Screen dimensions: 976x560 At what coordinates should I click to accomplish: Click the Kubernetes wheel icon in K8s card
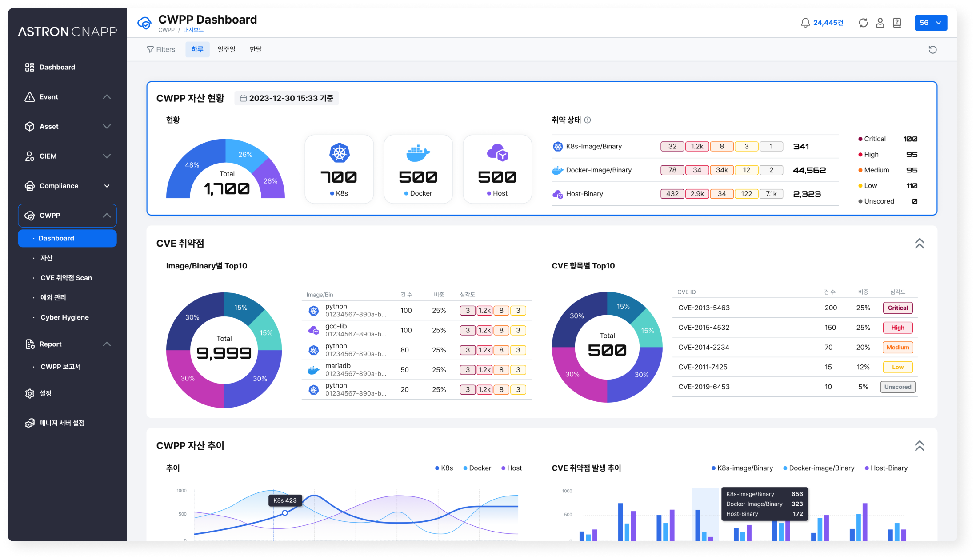click(339, 153)
